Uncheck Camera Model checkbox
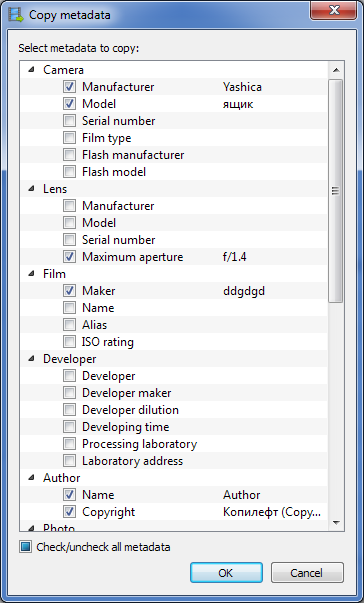Image resolution: width=364 pixels, height=603 pixels. click(x=69, y=104)
